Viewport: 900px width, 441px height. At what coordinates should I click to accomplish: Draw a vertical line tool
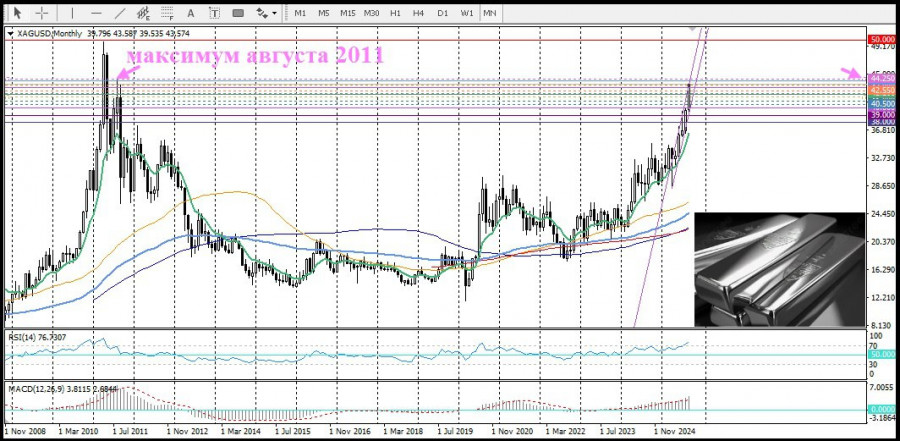(71, 13)
